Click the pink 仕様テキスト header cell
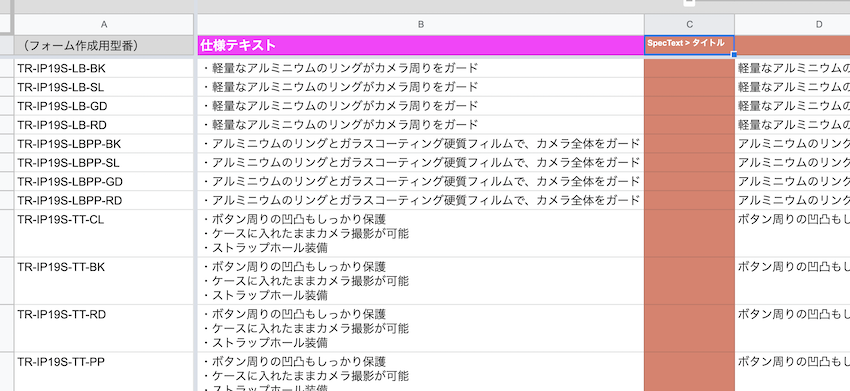 click(x=421, y=46)
